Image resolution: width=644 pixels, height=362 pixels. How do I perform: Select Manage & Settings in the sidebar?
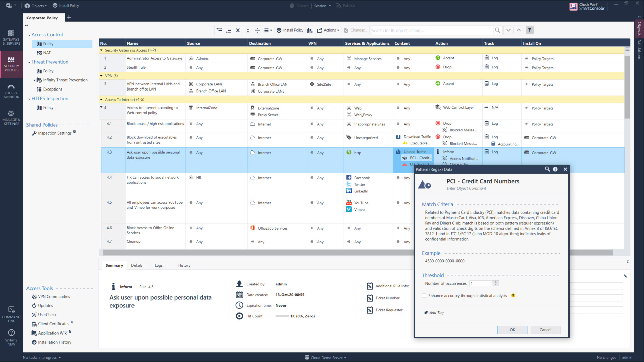click(x=11, y=117)
